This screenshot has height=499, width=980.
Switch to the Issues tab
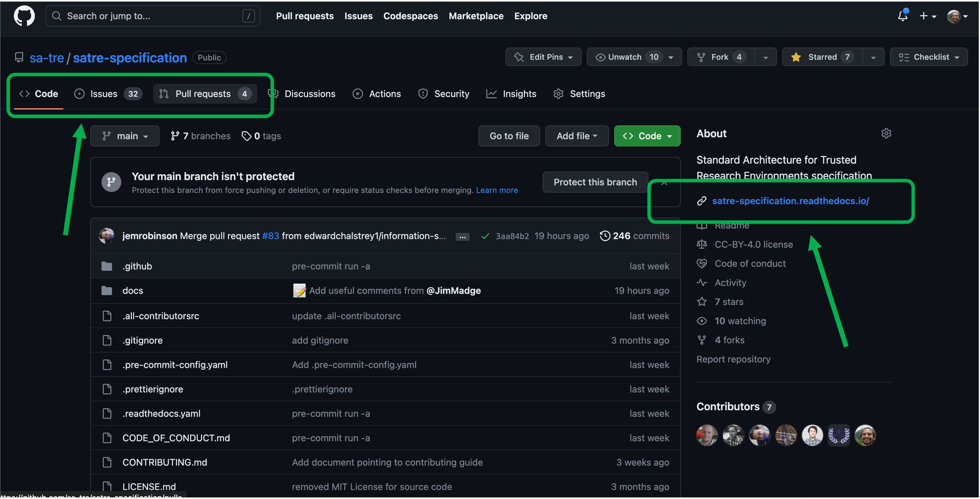click(108, 94)
